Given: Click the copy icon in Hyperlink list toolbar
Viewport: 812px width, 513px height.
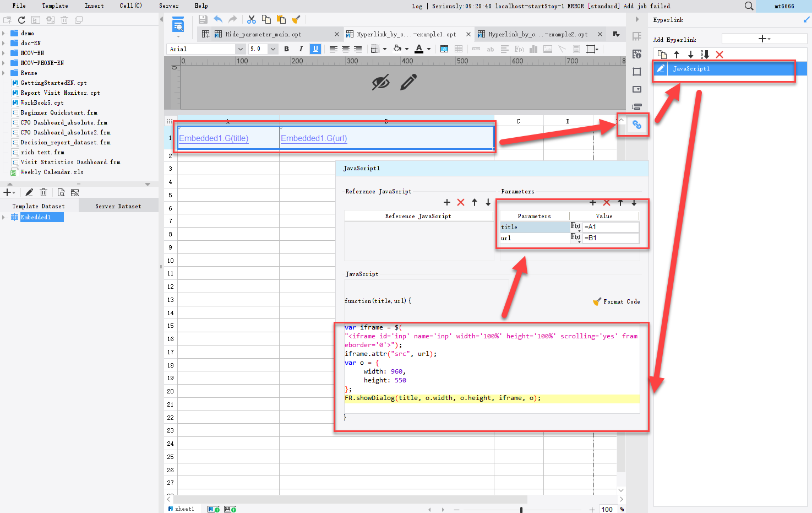Looking at the screenshot, I should (662, 55).
